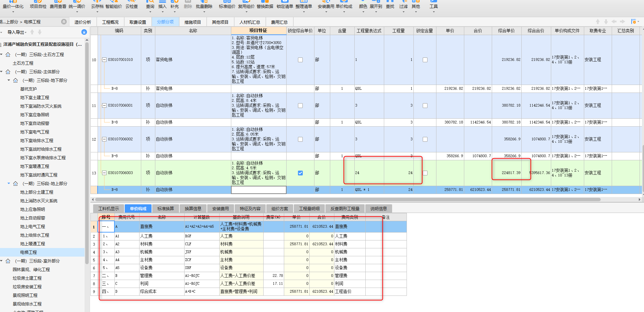Click the 替换数据 replace data tool
The width and height of the screenshot is (644, 312).
tap(265, 5)
